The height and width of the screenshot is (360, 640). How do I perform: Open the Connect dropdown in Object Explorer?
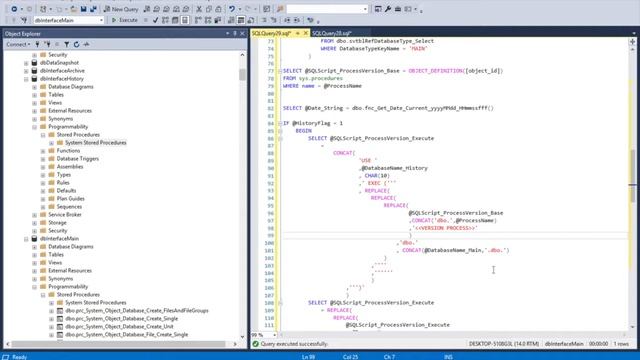click(18, 44)
